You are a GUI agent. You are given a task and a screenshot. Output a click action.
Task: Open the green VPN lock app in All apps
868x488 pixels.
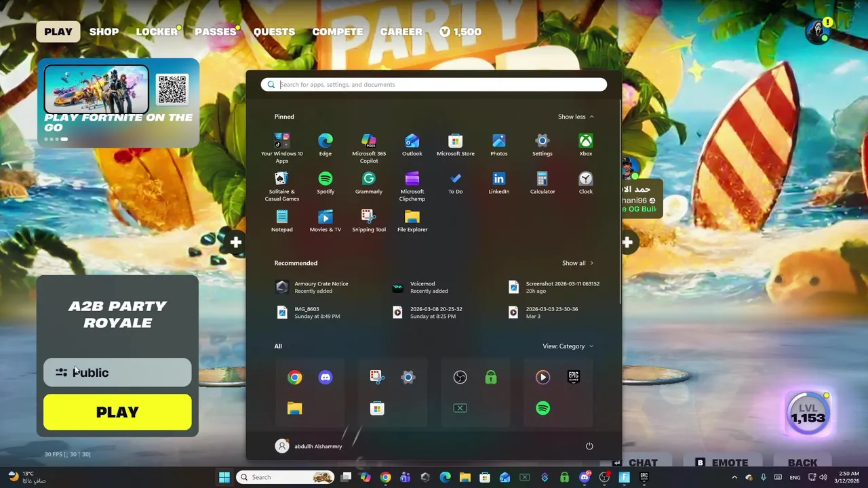(491, 378)
